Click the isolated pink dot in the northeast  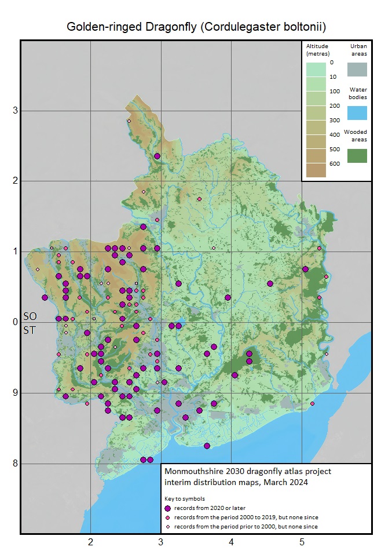pos(199,199)
